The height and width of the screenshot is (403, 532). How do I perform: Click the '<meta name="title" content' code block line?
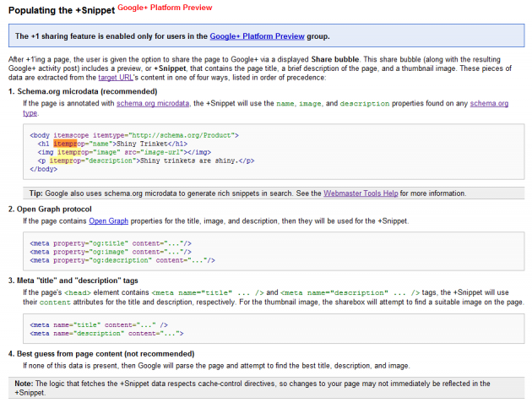(99, 325)
